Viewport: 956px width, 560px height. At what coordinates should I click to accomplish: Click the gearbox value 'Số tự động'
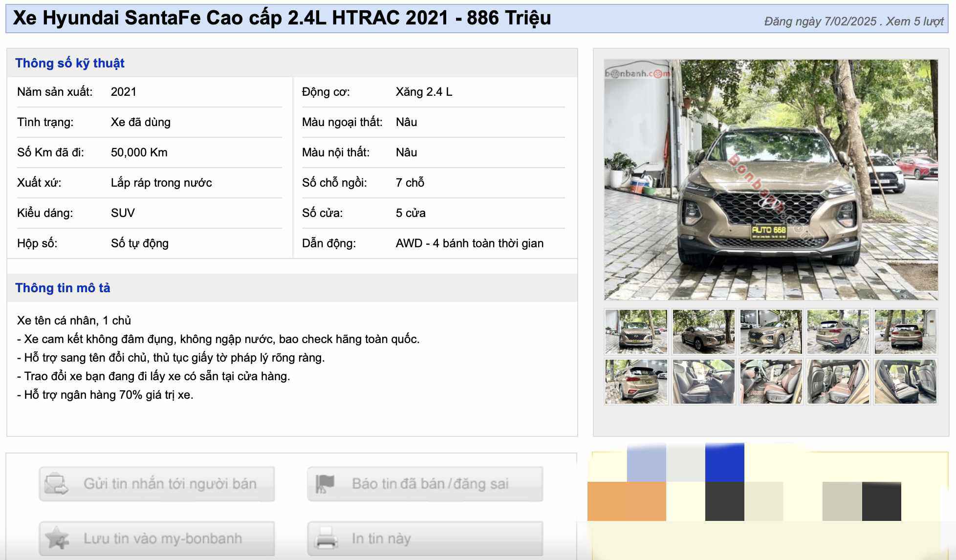(x=140, y=243)
